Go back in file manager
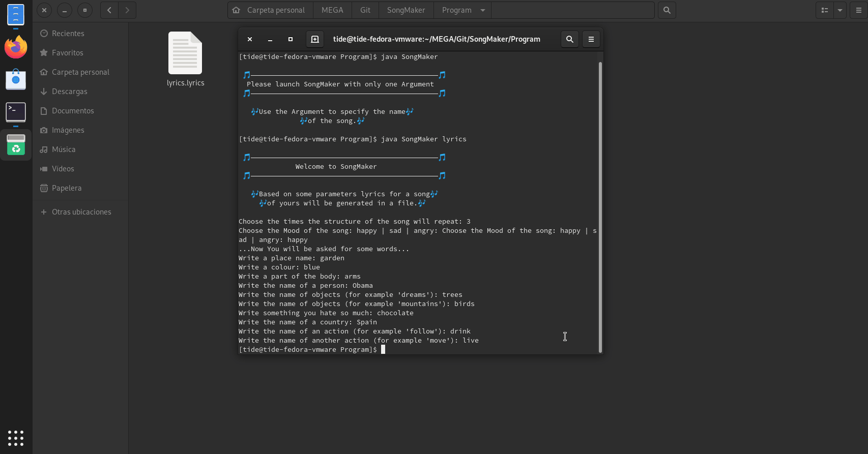The image size is (868, 454). (x=109, y=10)
